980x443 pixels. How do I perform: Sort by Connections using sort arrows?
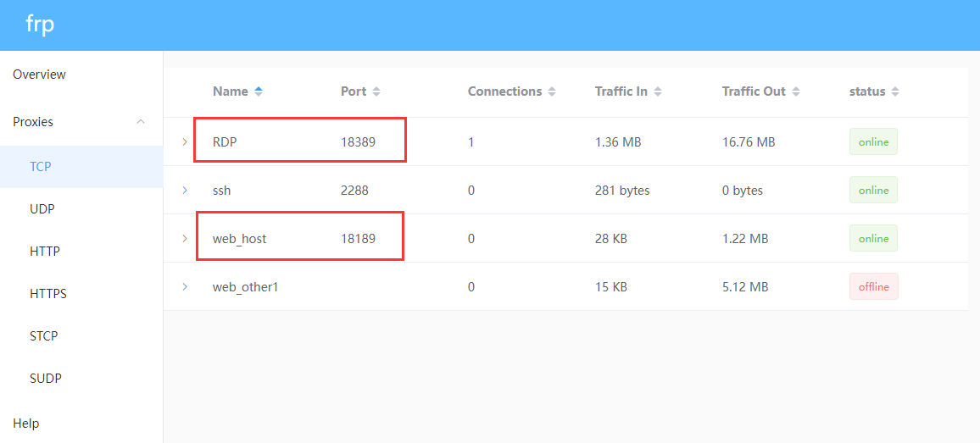coord(552,91)
